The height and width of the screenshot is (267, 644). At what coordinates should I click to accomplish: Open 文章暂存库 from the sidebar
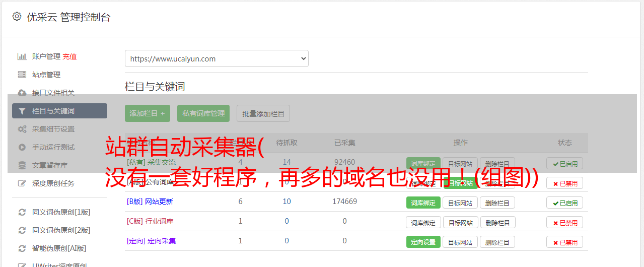50,165
